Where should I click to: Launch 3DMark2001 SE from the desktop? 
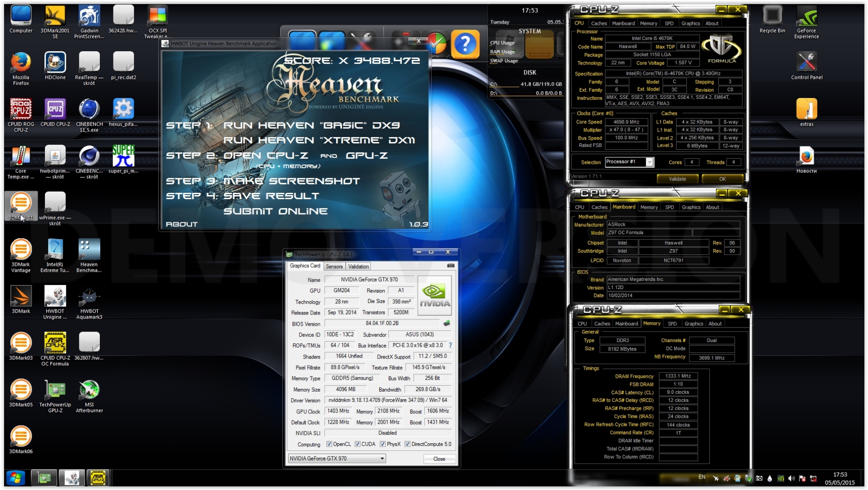[55, 22]
